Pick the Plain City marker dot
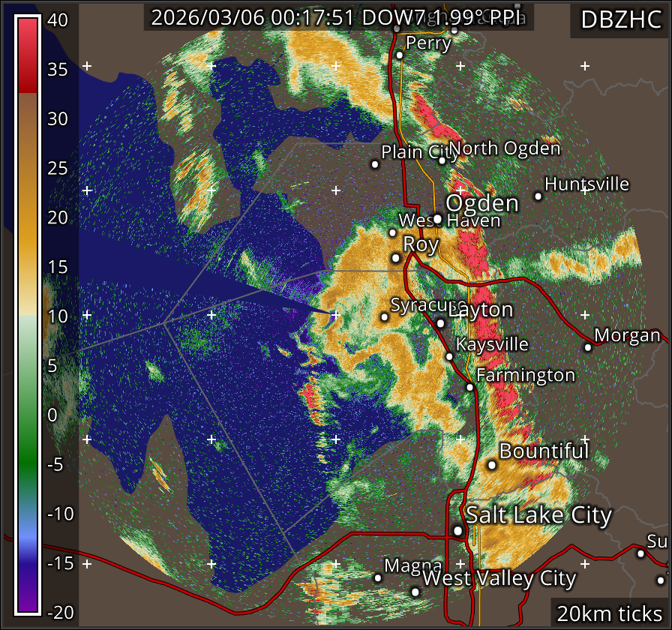This screenshot has width=672, height=630. 375,164
